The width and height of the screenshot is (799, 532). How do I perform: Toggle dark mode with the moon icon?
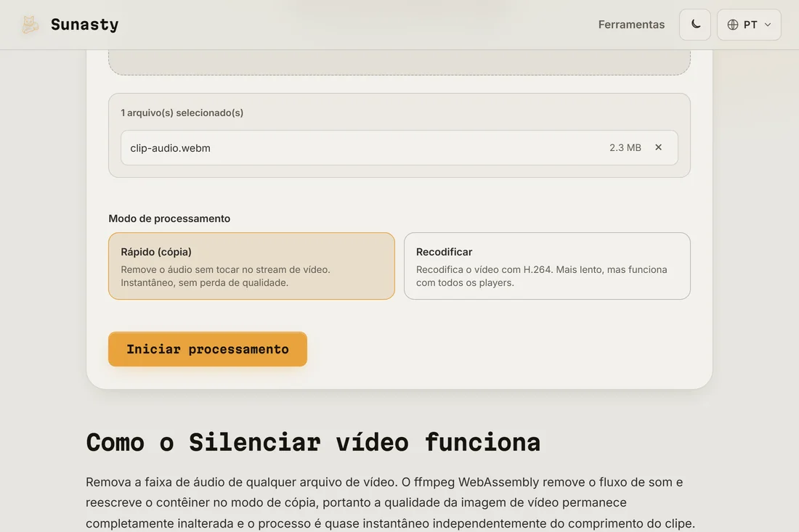pyautogui.click(x=695, y=25)
